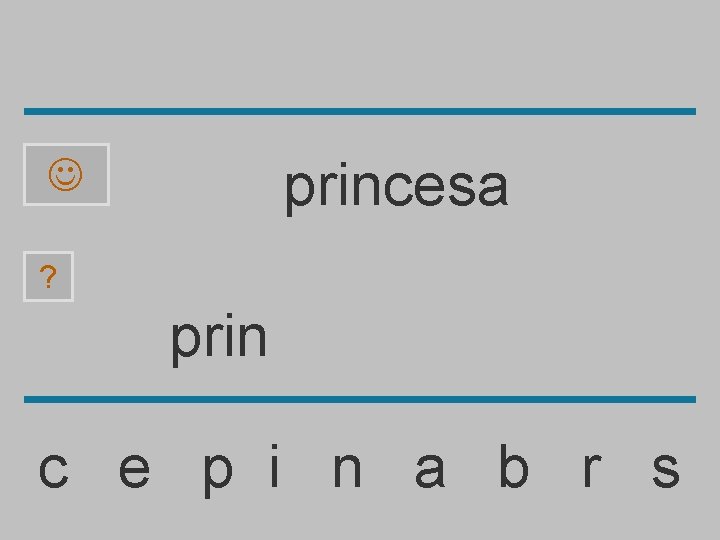
Task: Click the target word 'princesa'
Action: tap(396, 189)
